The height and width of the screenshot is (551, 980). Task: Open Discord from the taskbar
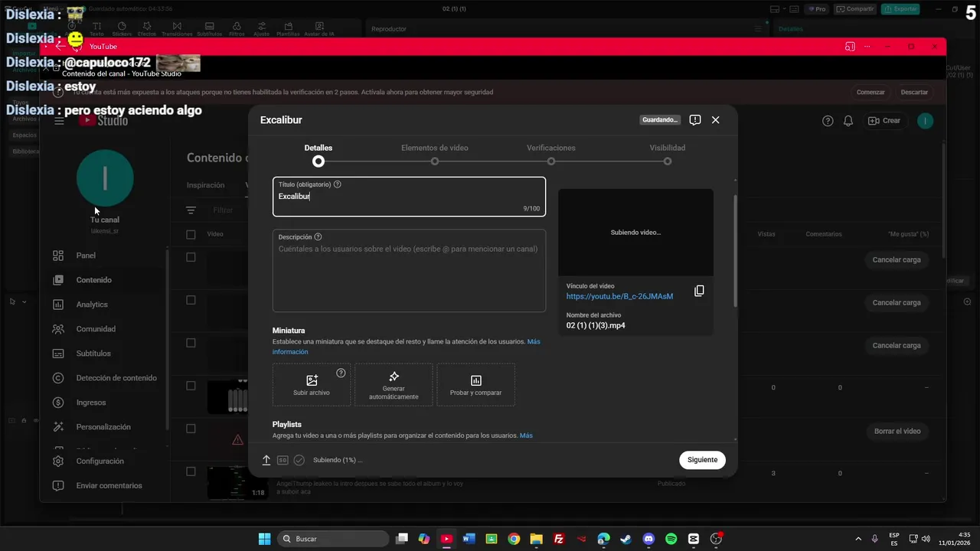click(x=648, y=539)
